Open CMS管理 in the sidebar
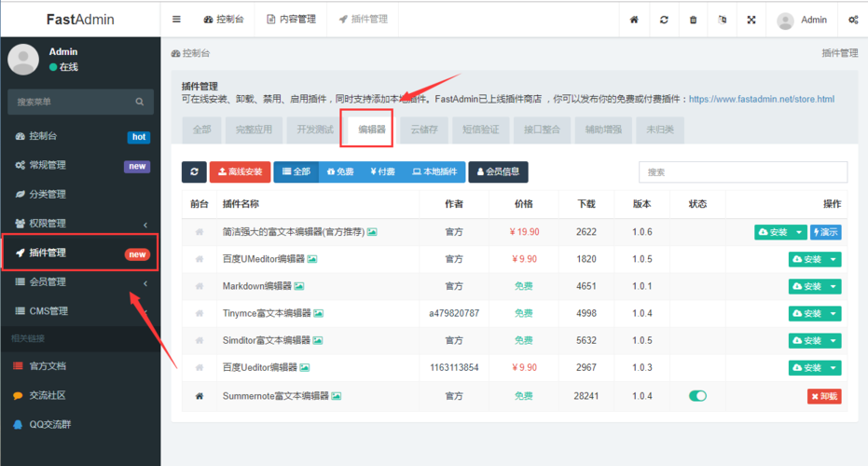 [x=81, y=311]
